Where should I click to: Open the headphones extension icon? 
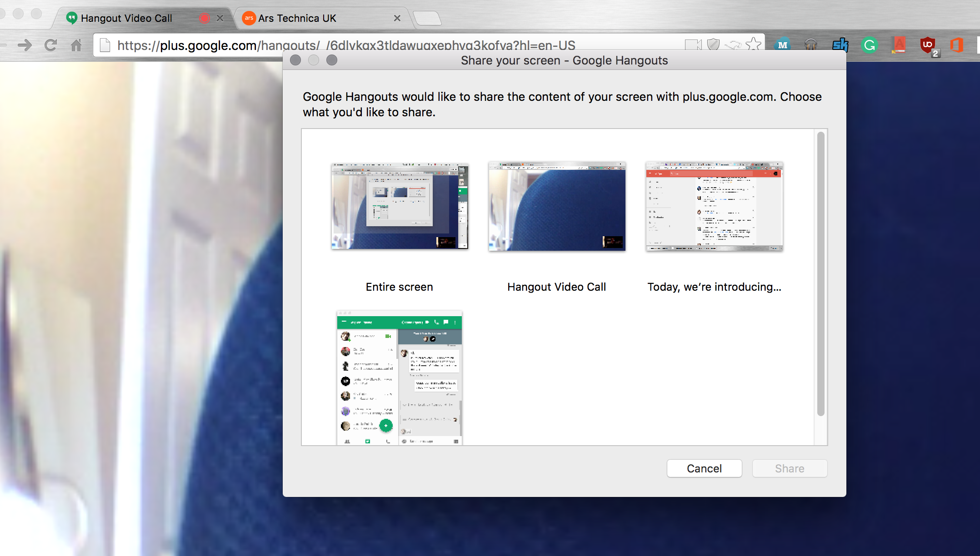811,45
